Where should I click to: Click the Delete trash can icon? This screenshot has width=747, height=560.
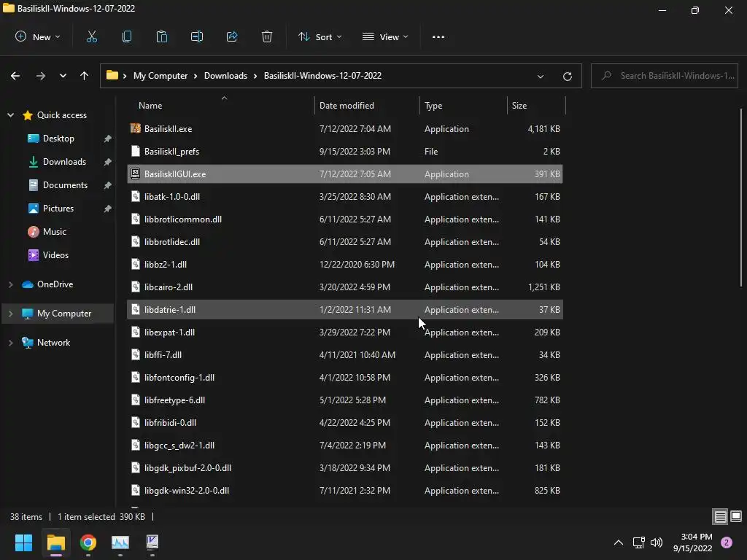tap(267, 36)
